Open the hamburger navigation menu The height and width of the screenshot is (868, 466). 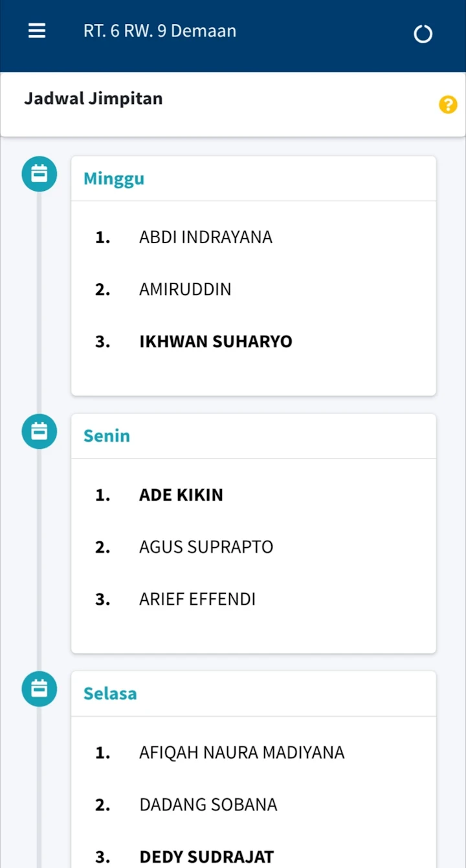point(37,31)
